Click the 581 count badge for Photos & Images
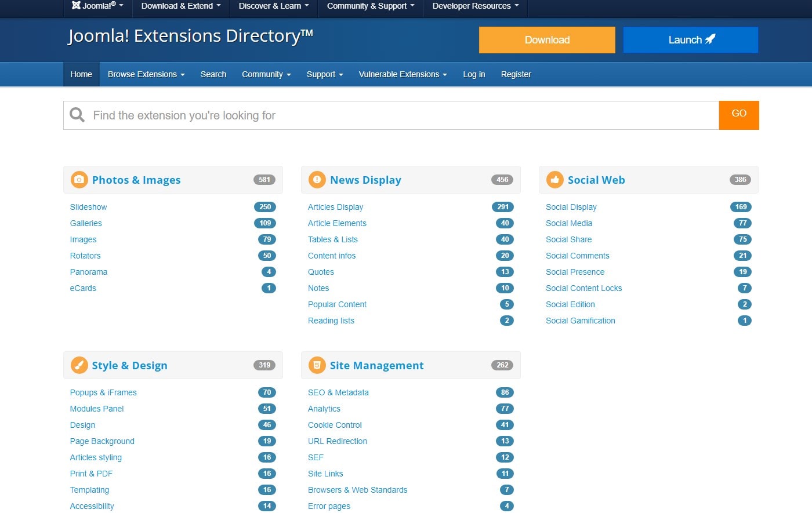 [264, 180]
